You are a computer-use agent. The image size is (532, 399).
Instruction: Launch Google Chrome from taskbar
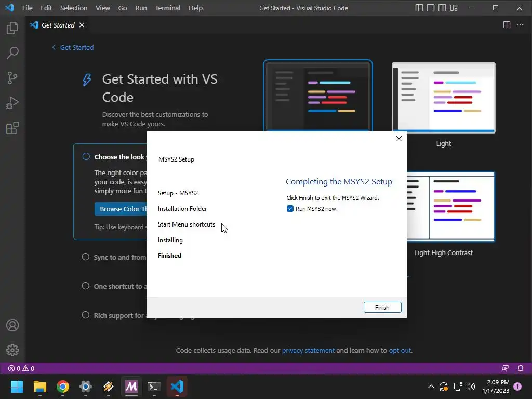[63, 387]
